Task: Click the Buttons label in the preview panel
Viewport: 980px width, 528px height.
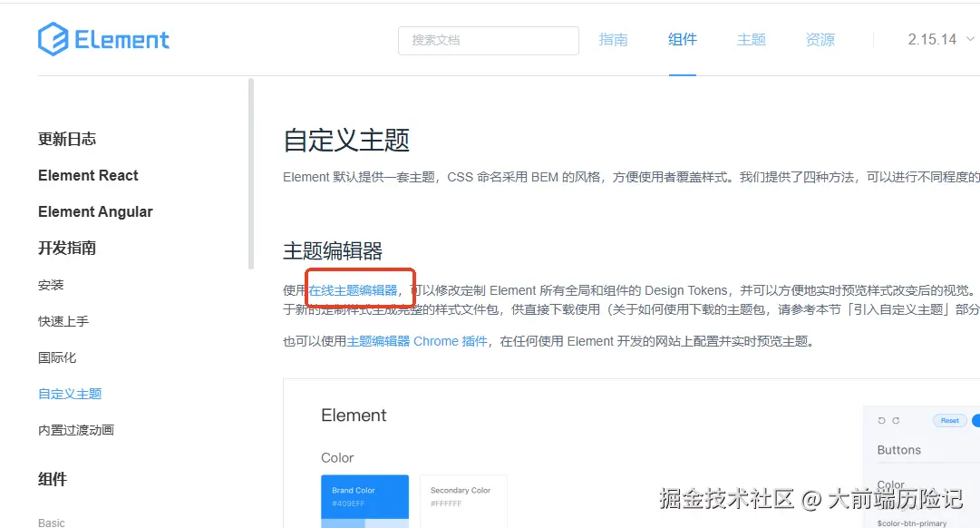Action: [x=898, y=450]
